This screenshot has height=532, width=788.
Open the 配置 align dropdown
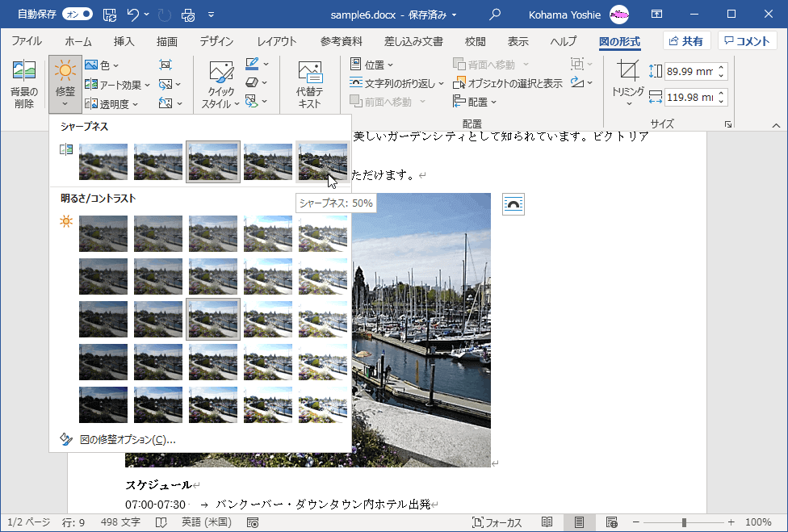475,102
